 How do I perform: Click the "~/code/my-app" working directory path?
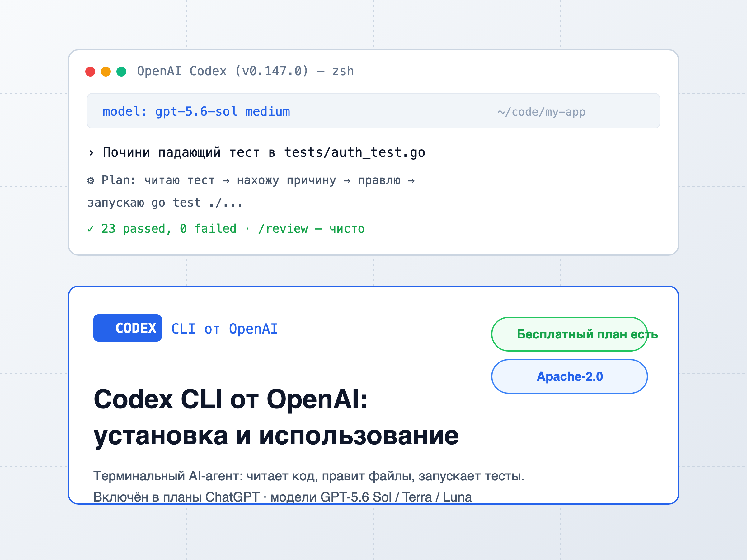[x=541, y=112]
